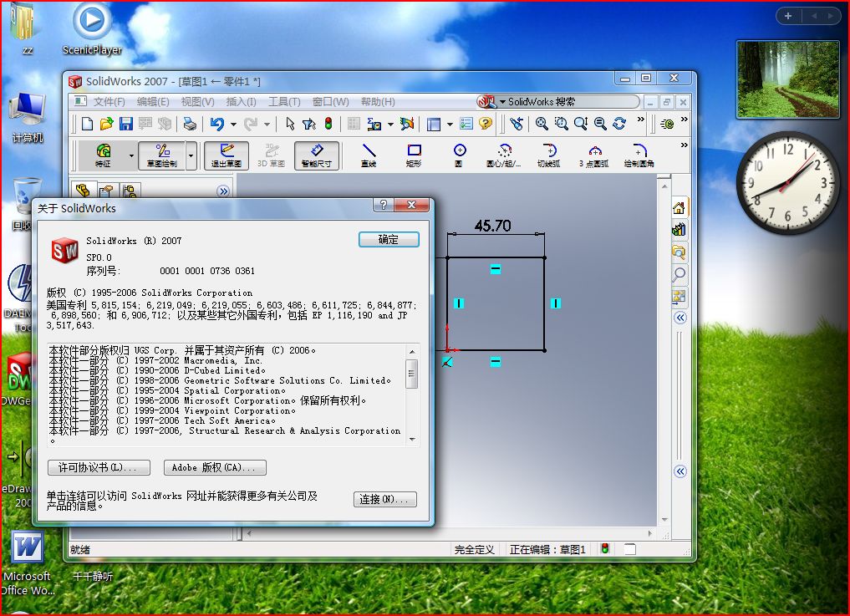This screenshot has width=850, height=616.
Task: Click the Exit Sketch (退出草图) button
Action: tap(227, 154)
